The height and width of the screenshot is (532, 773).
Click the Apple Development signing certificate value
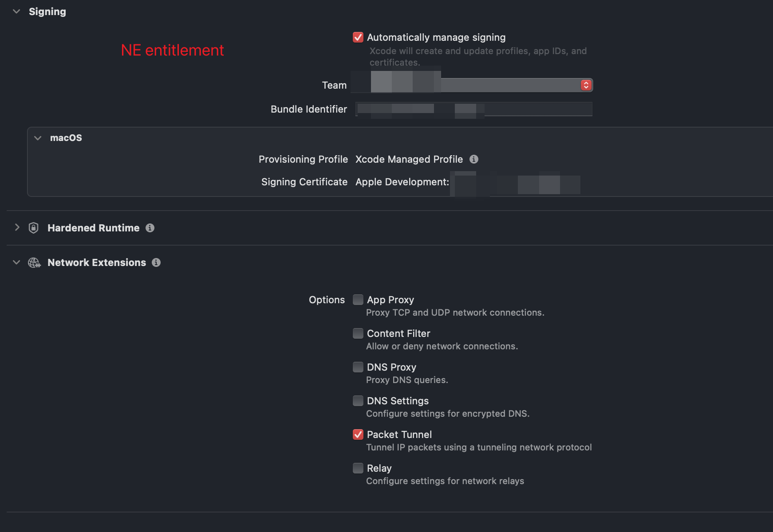[402, 182]
